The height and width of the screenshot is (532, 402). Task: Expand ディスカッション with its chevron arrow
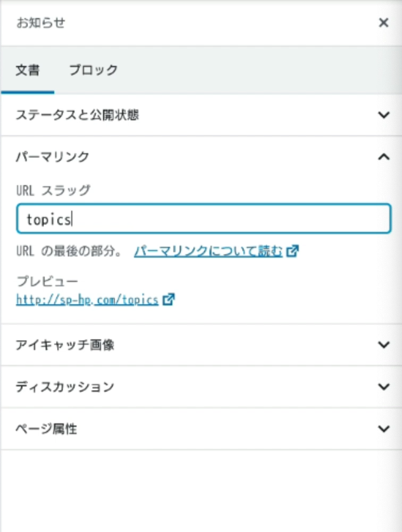pyautogui.click(x=383, y=387)
